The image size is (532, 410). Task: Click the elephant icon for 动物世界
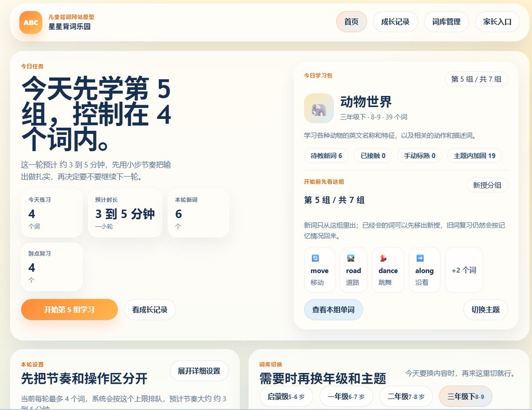[319, 108]
